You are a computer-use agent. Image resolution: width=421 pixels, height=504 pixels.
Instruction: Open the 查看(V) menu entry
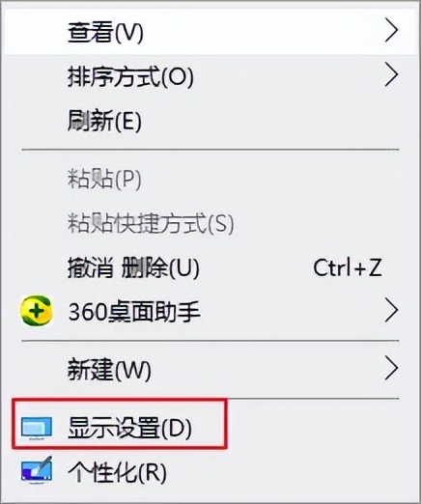210,31
